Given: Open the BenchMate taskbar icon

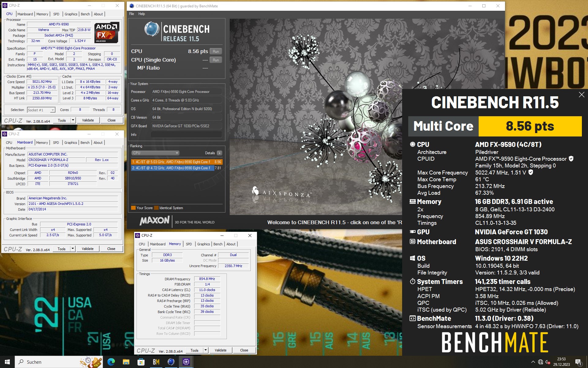Looking at the screenshot, I should 156,362.
